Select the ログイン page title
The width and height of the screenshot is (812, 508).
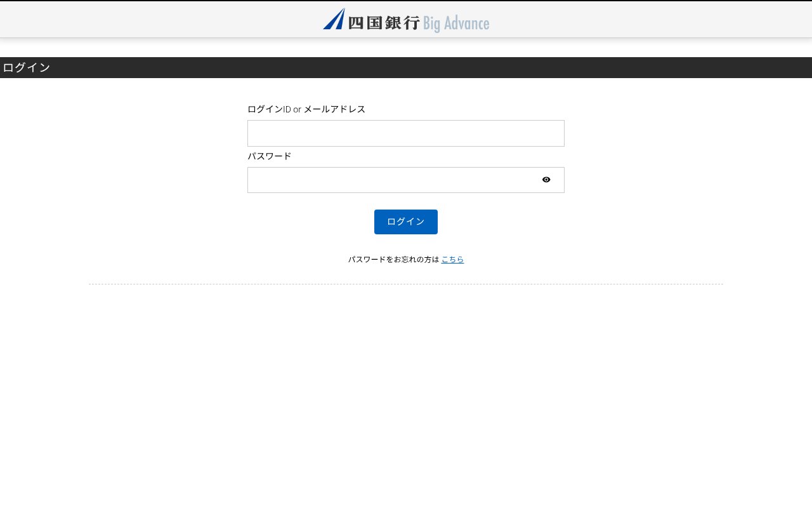click(26, 67)
